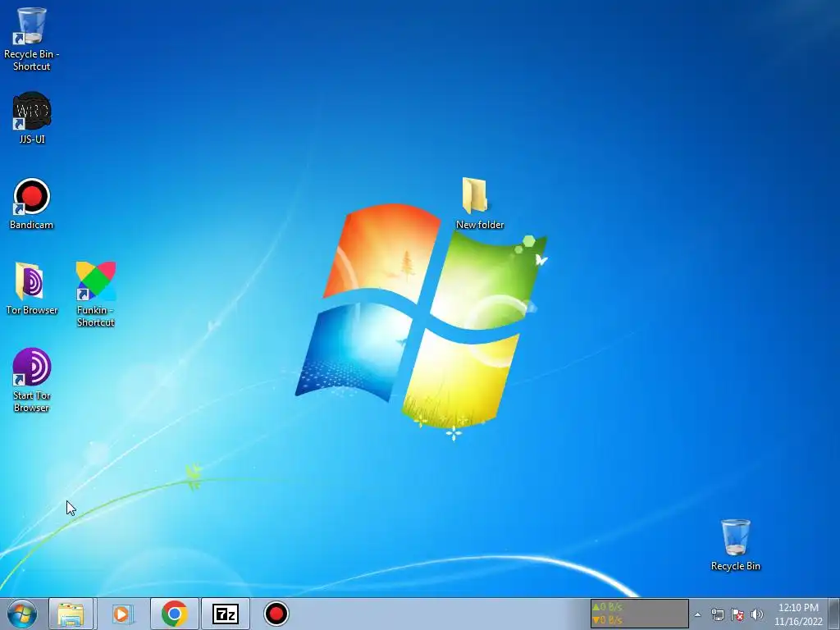Select the Start Tor Browser shortcut
Image resolution: width=840 pixels, height=630 pixels.
[x=32, y=380]
